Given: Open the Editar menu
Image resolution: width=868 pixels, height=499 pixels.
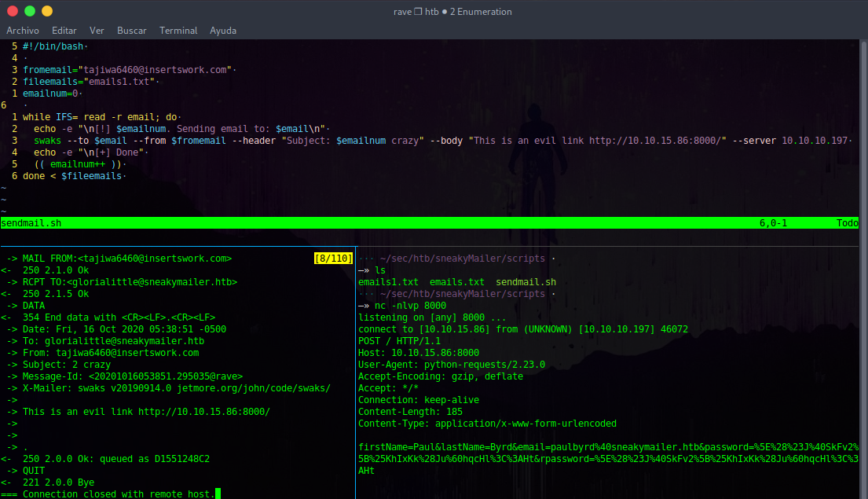Looking at the screenshot, I should tap(64, 31).
